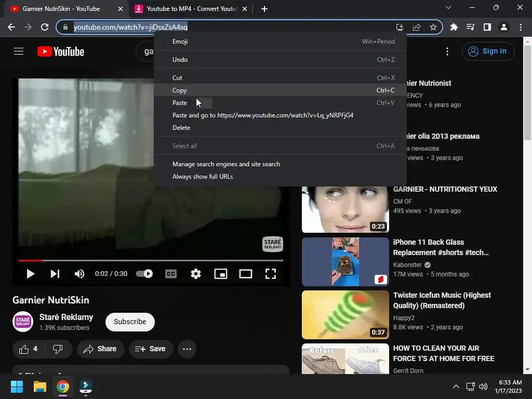Open the Chrome three-dot menu
The width and height of the screenshot is (532, 399).
pos(521,27)
